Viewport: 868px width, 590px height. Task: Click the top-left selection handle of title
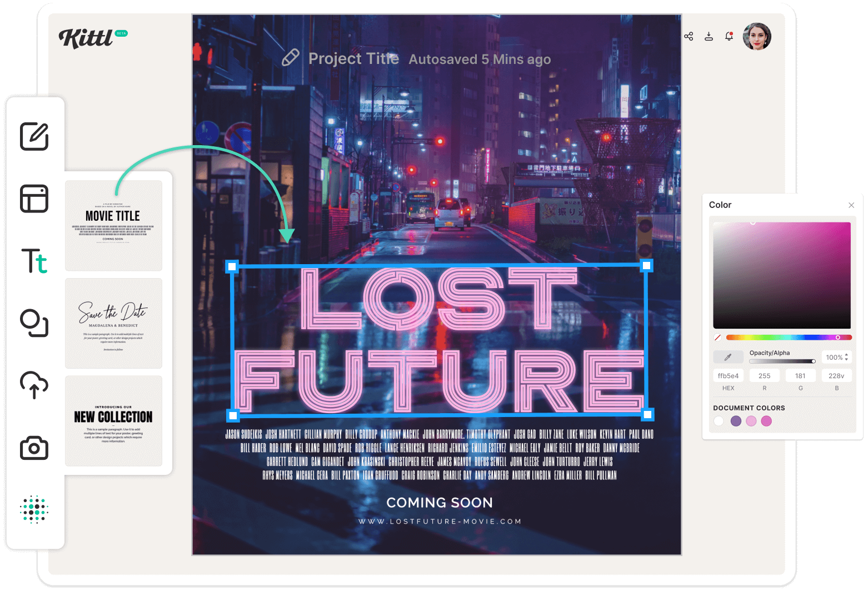click(x=232, y=266)
